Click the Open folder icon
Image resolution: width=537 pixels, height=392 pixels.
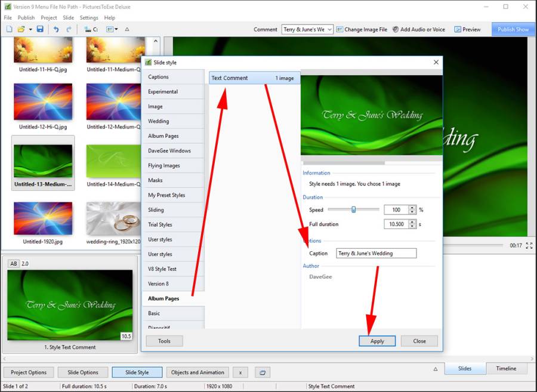21,29
